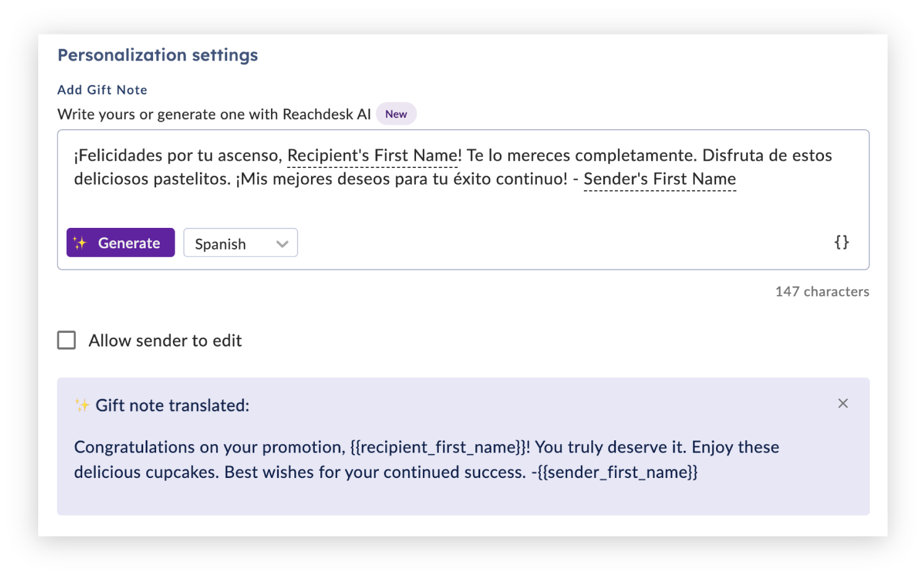Viewport: 924px width, 578px height.
Task: Click the Add Gift Note label
Action: [102, 90]
